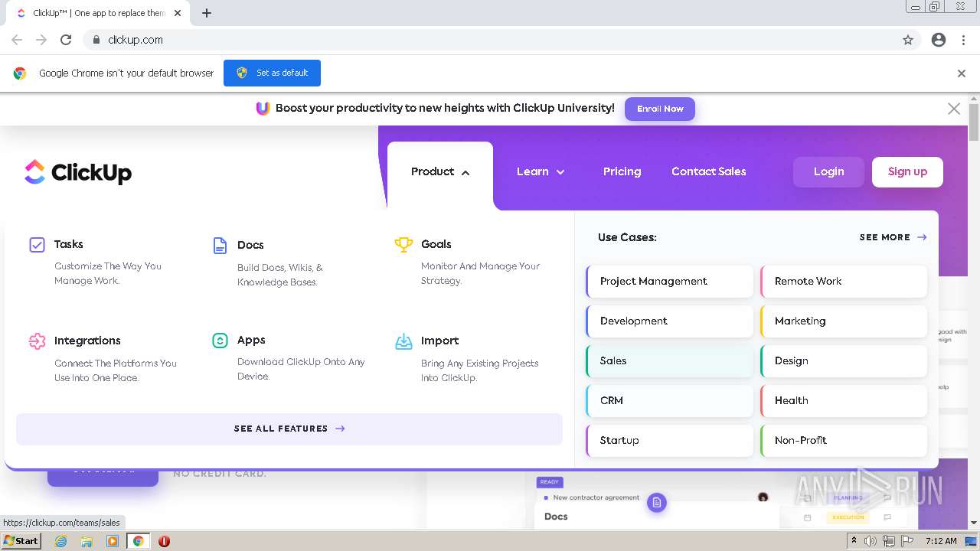Dismiss the default browser notification bar
This screenshot has width=980, height=551.
click(962, 73)
